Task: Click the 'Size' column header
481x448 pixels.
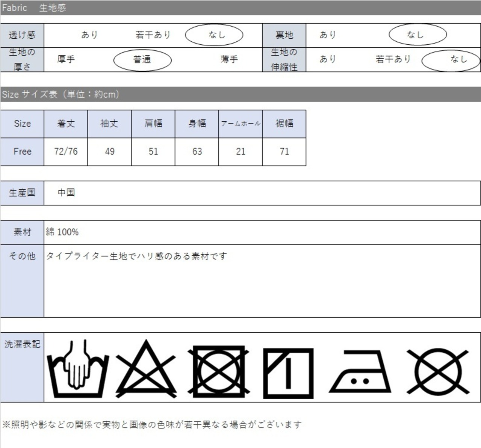Action: 22,124
